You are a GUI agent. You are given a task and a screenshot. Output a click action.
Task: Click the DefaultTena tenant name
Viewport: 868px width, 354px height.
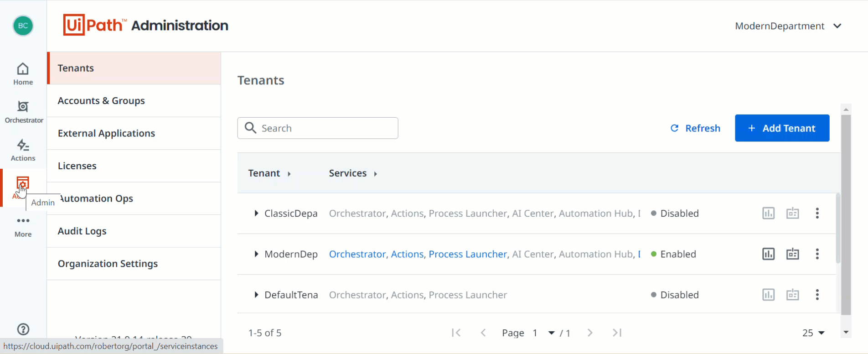tap(291, 295)
